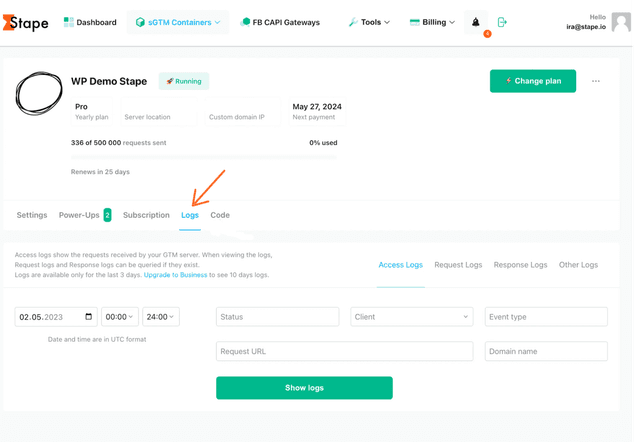This screenshot has height=442, width=640.
Task: Click the logout icon
Action: (x=502, y=22)
